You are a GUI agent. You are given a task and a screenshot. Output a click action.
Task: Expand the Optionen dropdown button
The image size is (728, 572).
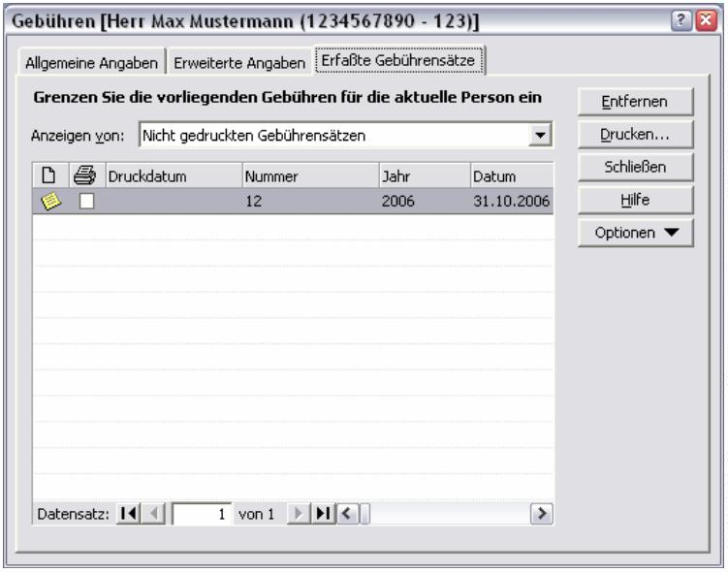click(636, 233)
